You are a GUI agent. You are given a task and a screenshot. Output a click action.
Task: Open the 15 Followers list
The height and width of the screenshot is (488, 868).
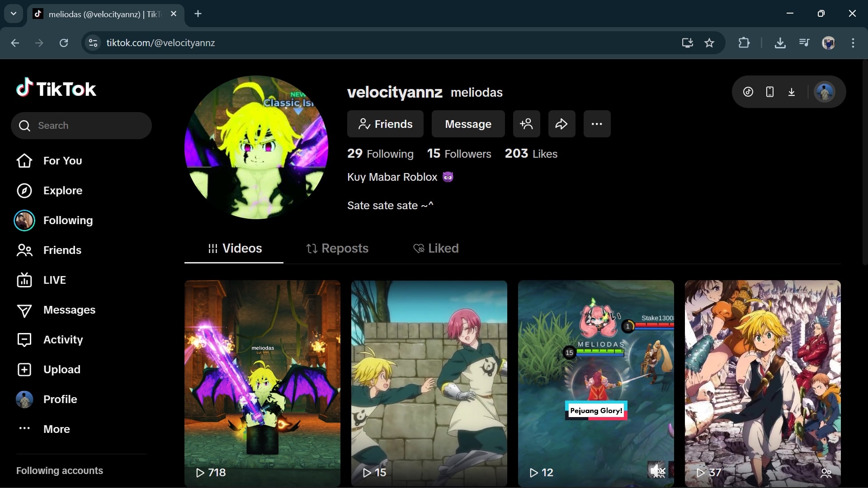coord(459,154)
